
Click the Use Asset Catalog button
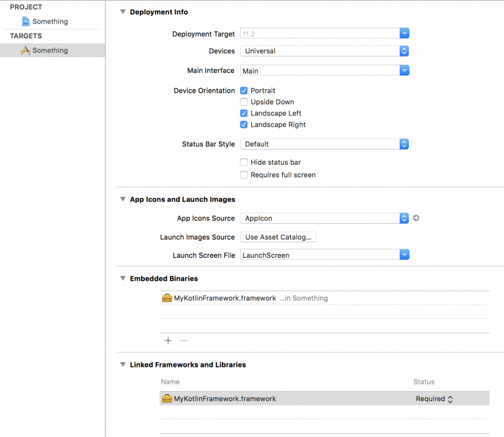278,237
